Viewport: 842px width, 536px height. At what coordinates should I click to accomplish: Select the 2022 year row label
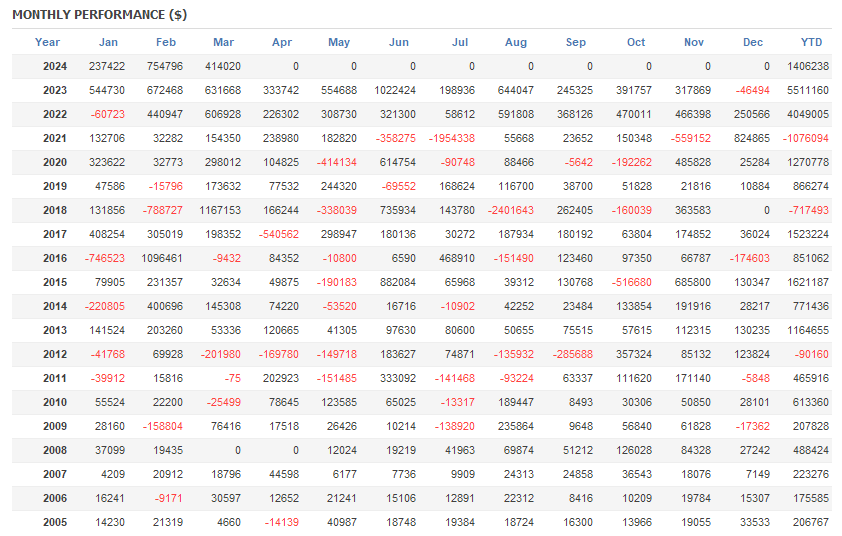click(x=55, y=114)
